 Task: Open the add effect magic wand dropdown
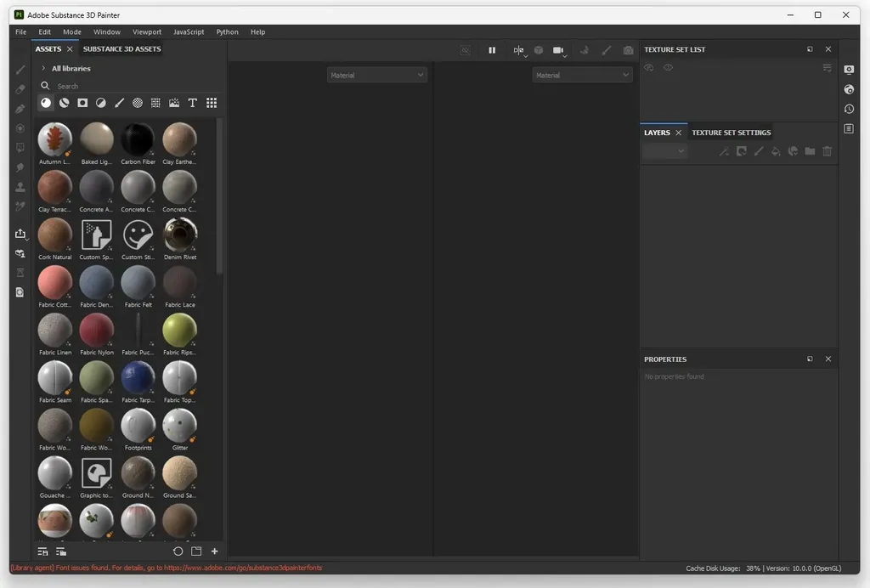(x=724, y=151)
